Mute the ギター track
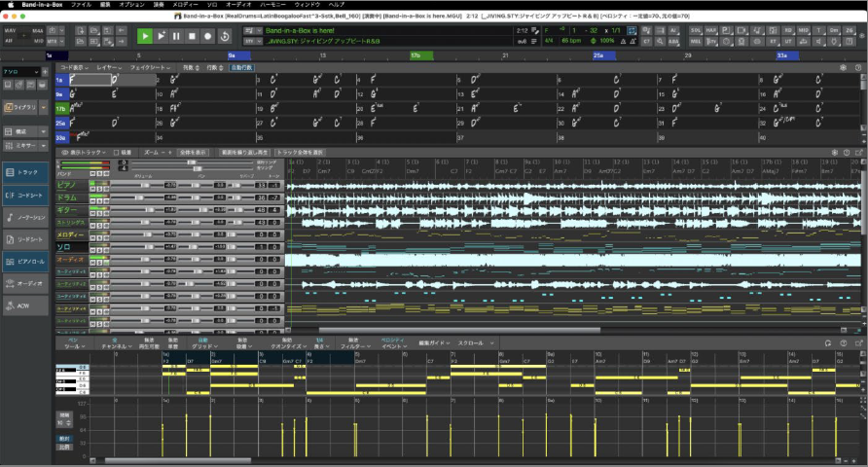This screenshot has width=868, height=467. (92, 214)
